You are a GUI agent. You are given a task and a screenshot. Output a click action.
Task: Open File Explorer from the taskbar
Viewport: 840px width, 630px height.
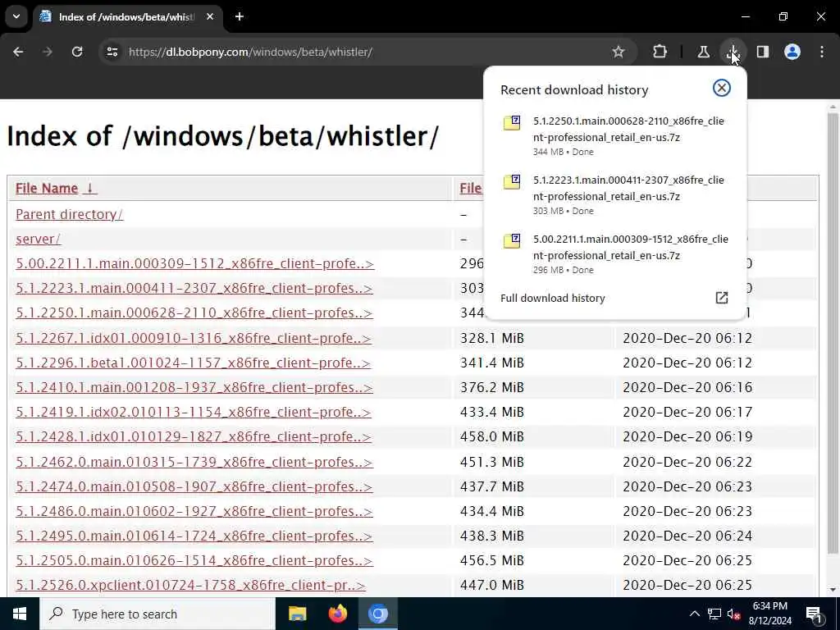pos(297,614)
